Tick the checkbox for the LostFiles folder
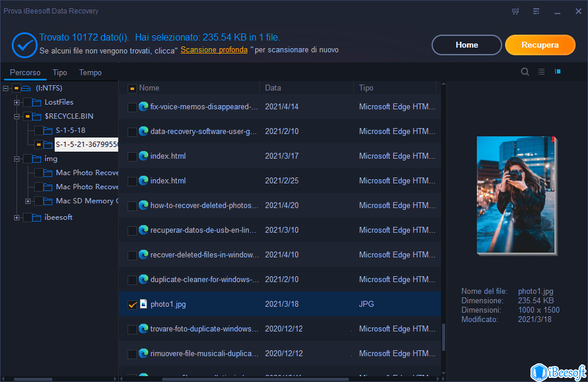The height and width of the screenshot is (382, 588). 28,102
